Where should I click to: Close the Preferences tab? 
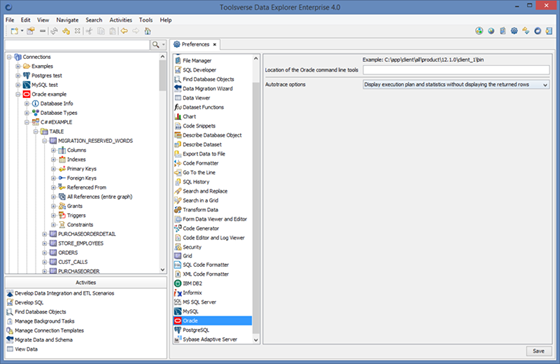[215, 45]
